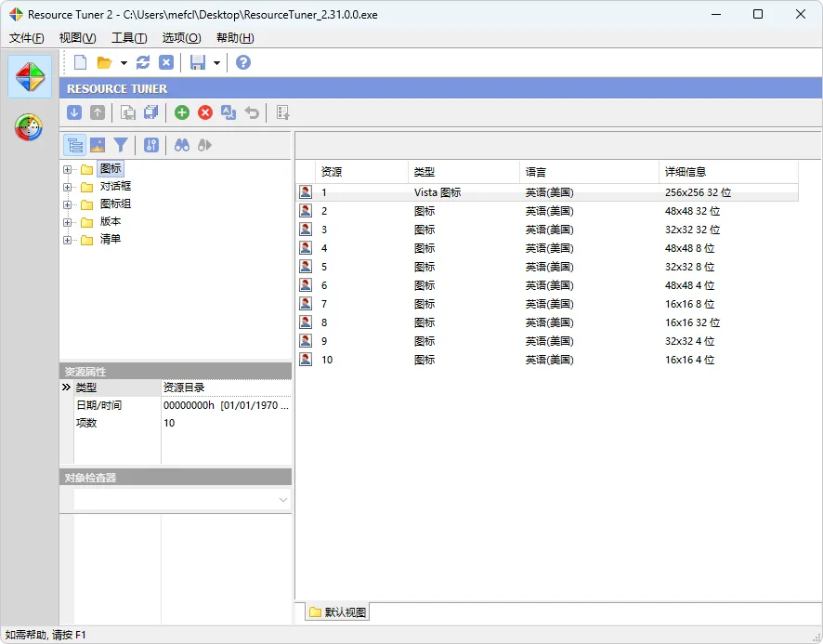The image size is (823, 644).
Task: Reload file with the refresh arrows icon
Action: click(143, 62)
